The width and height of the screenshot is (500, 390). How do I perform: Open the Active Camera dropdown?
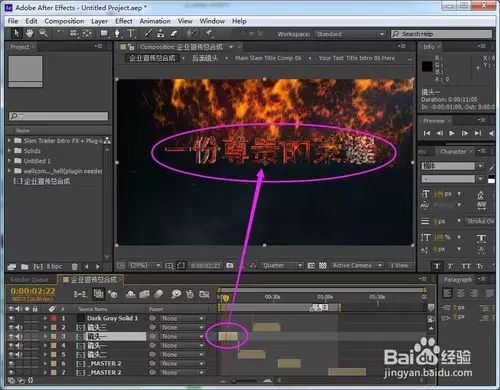click(x=357, y=266)
